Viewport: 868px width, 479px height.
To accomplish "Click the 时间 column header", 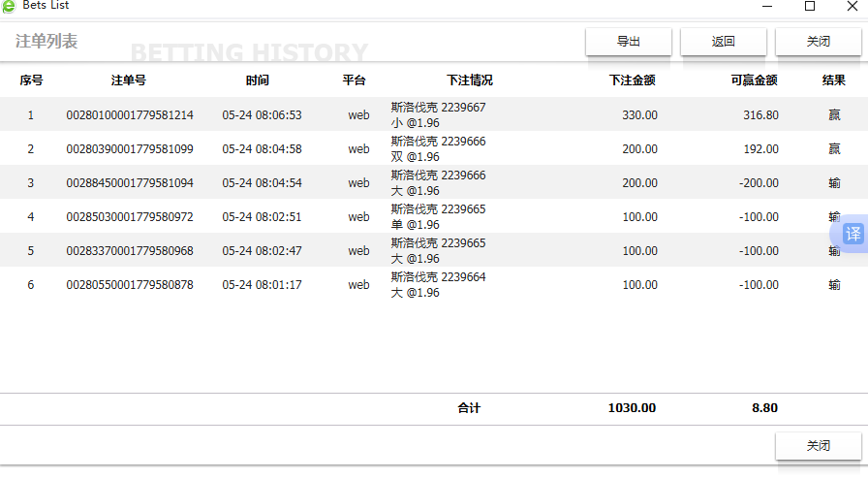I will point(258,80).
